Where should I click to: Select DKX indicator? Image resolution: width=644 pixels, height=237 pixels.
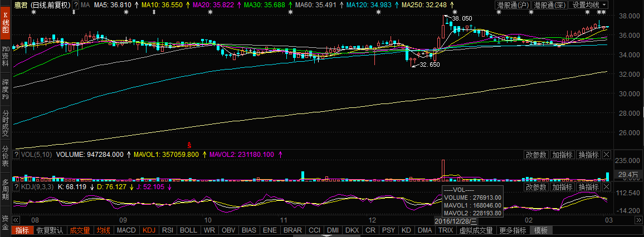(x=352, y=230)
